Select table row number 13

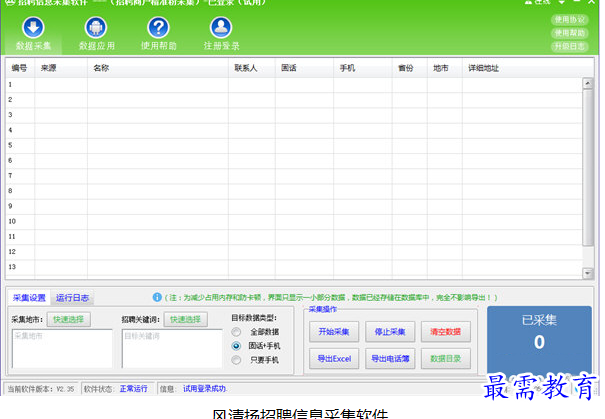[294, 267]
